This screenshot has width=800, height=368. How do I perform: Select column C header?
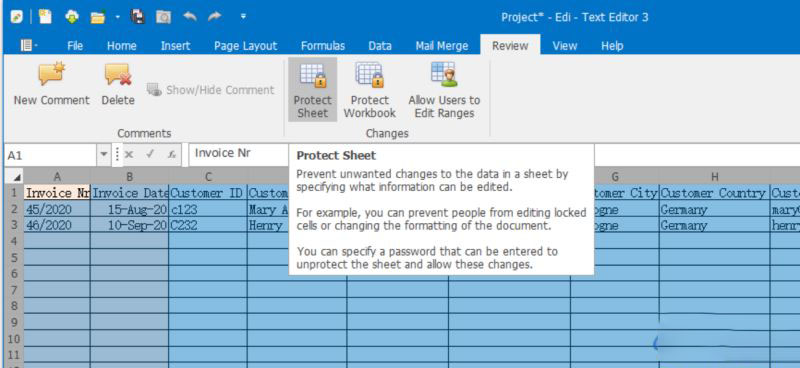point(208,177)
